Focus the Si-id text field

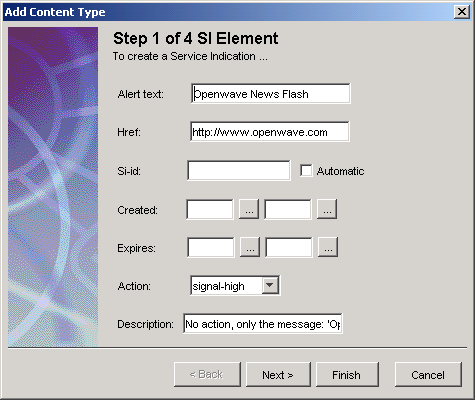(239, 171)
